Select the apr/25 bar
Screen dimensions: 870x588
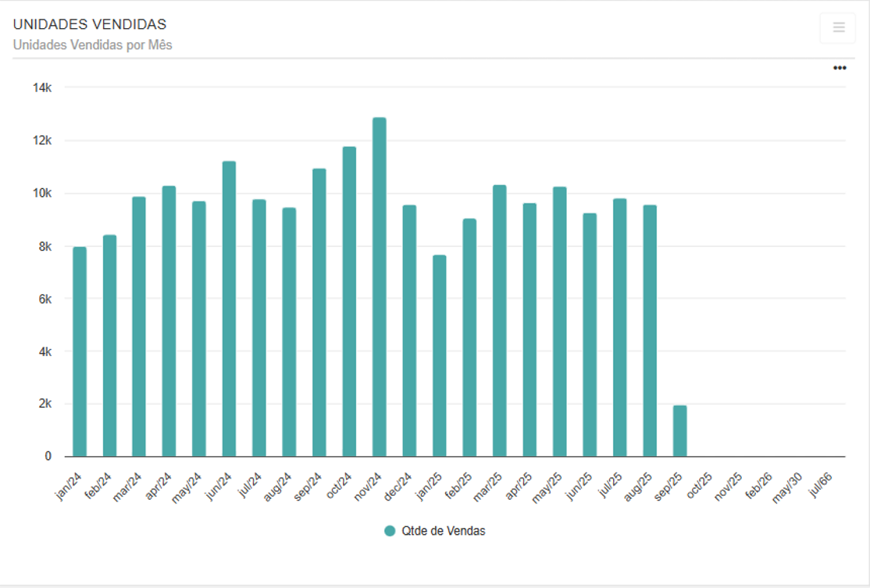[529, 330]
